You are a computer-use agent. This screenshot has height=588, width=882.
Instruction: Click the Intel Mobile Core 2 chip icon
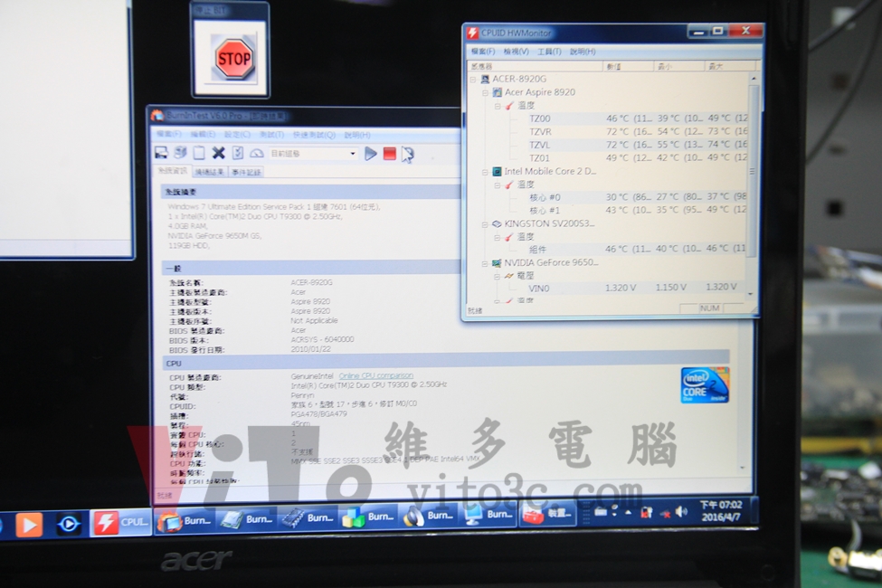click(497, 171)
